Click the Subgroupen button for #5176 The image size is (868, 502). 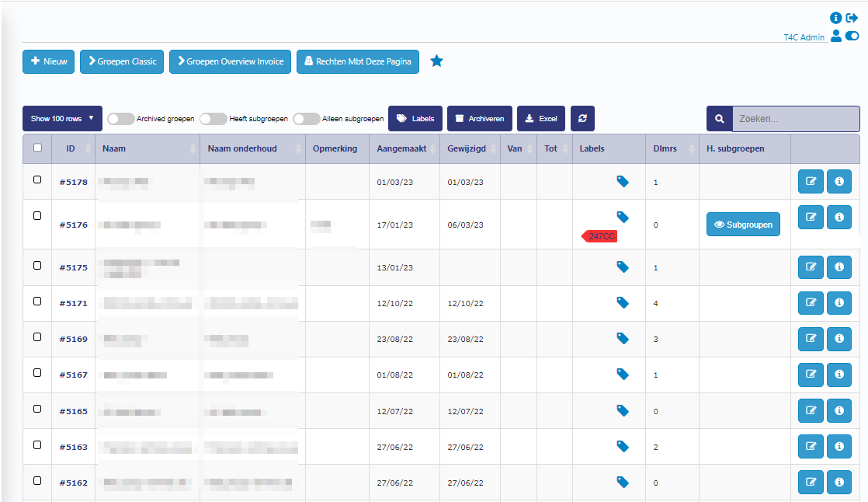pos(743,225)
